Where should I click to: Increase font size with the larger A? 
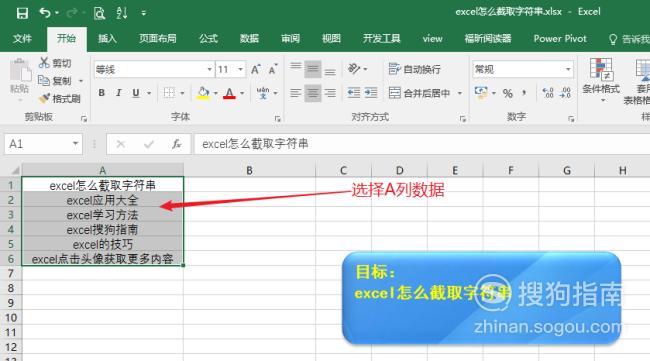256,70
